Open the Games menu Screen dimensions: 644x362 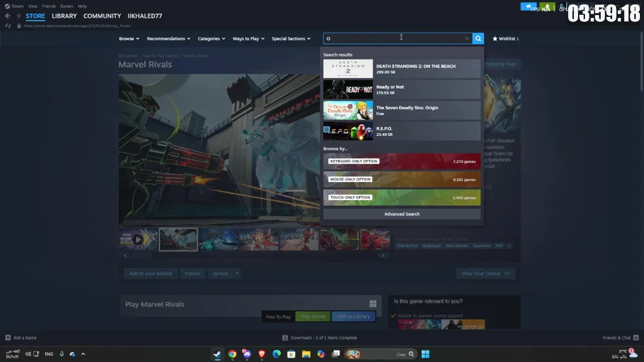(66, 6)
